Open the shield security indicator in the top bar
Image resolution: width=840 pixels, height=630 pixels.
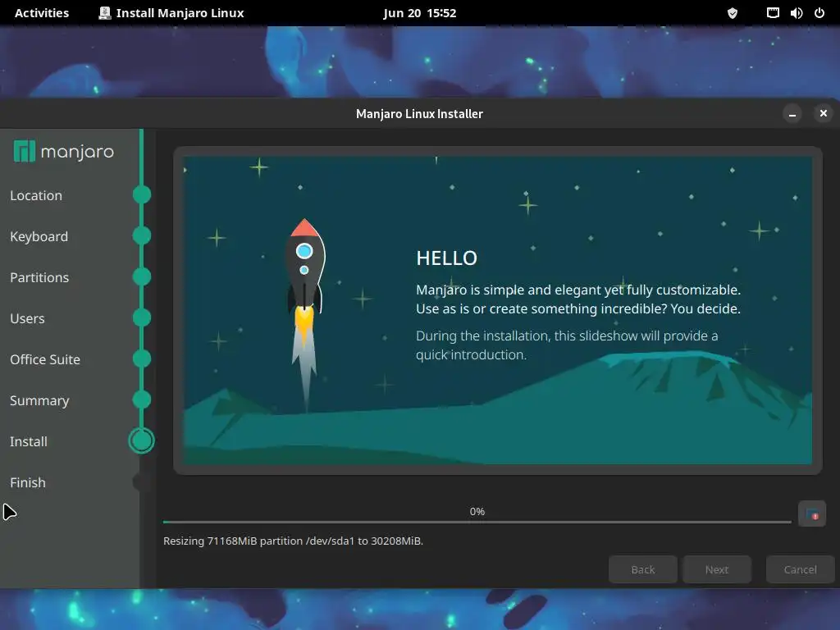[733, 13]
